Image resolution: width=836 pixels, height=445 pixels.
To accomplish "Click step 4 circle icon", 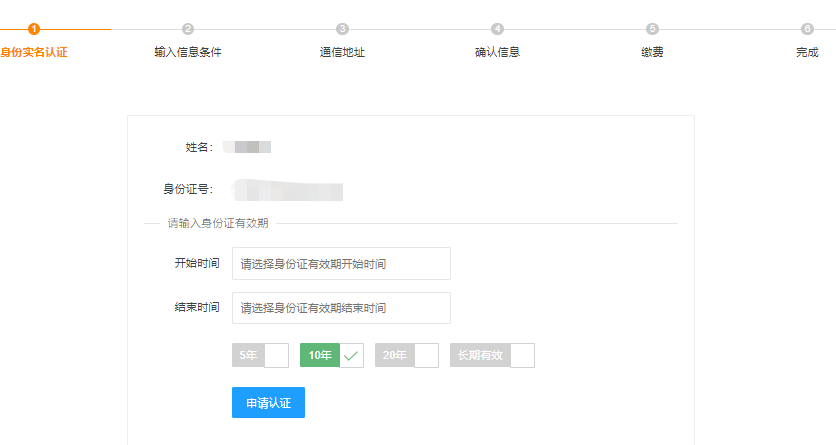I will 497,29.
